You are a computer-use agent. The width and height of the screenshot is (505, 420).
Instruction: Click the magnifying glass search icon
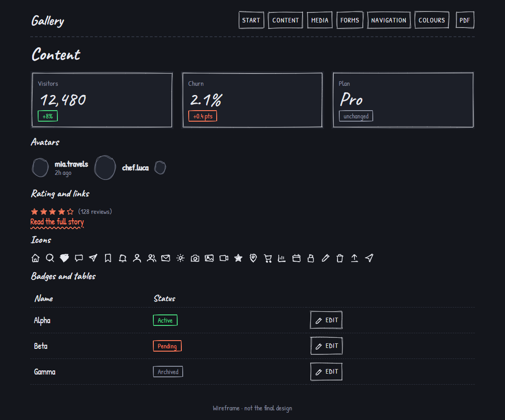pyautogui.click(x=50, y=258)
